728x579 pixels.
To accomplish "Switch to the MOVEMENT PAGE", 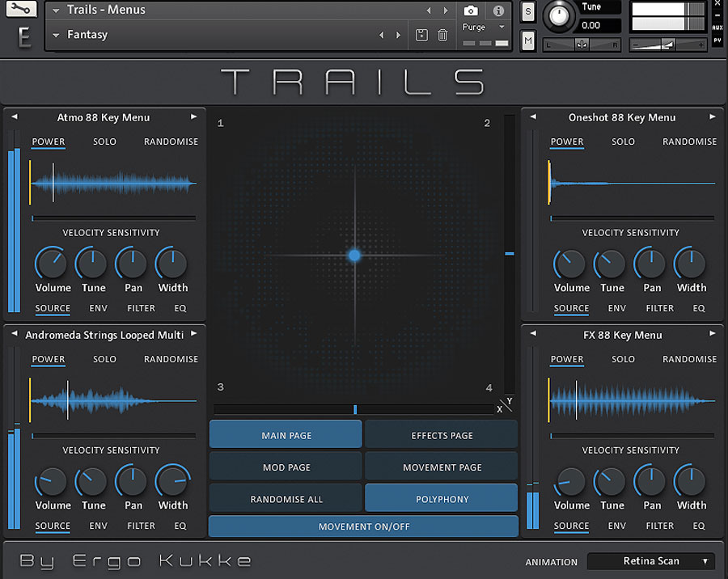I will (x=442, y=467).
